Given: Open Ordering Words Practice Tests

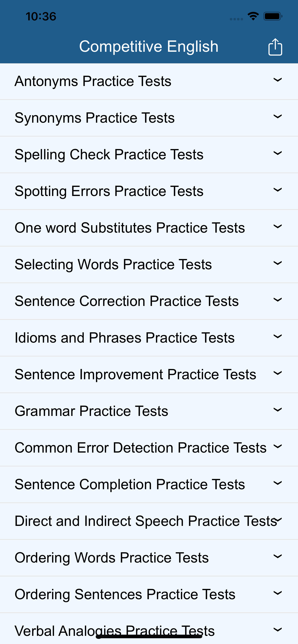Looking at the screenshot, I should pyautogui.click(x=112, y=558).
